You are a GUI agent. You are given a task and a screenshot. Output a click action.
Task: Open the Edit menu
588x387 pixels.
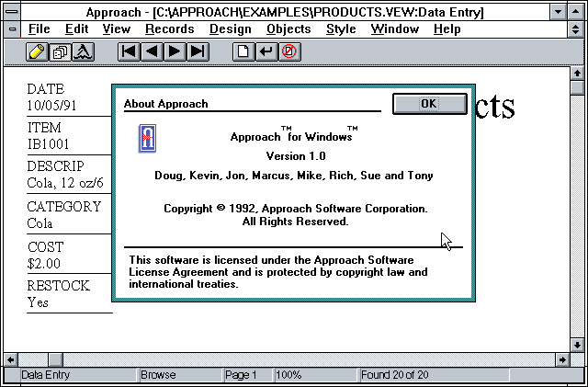click(x=76, y=29)
